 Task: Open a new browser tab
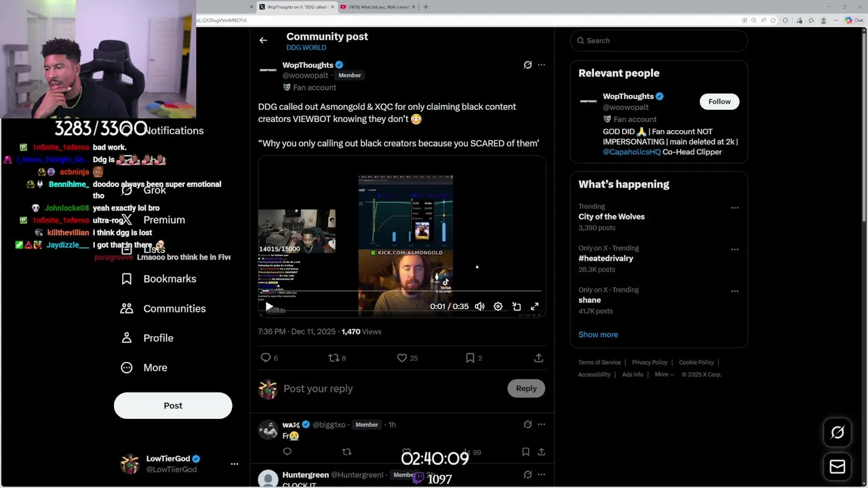pyautogui.click(x=426, y=7)
